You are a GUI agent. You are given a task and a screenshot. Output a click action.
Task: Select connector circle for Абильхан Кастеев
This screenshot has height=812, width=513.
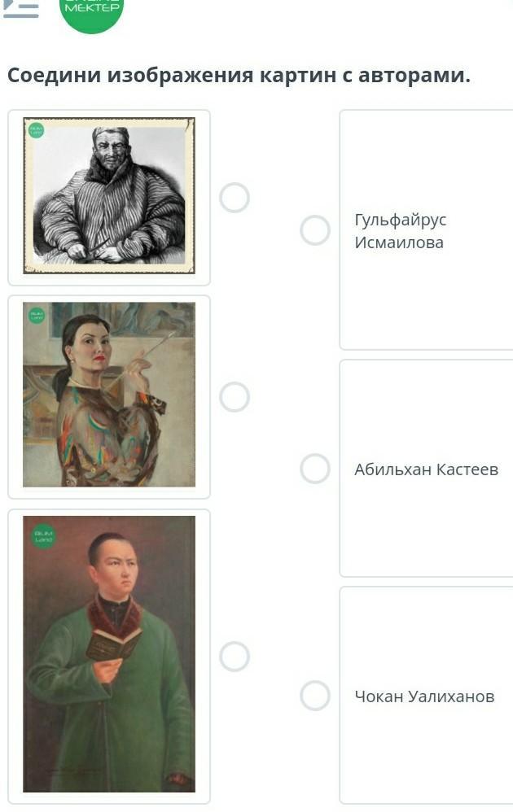tap(315, 468)
